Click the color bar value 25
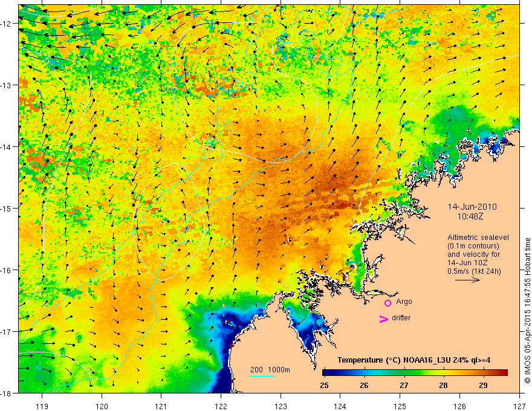The width and height of the screenshot is (532, 411). [x=325, y=385]
